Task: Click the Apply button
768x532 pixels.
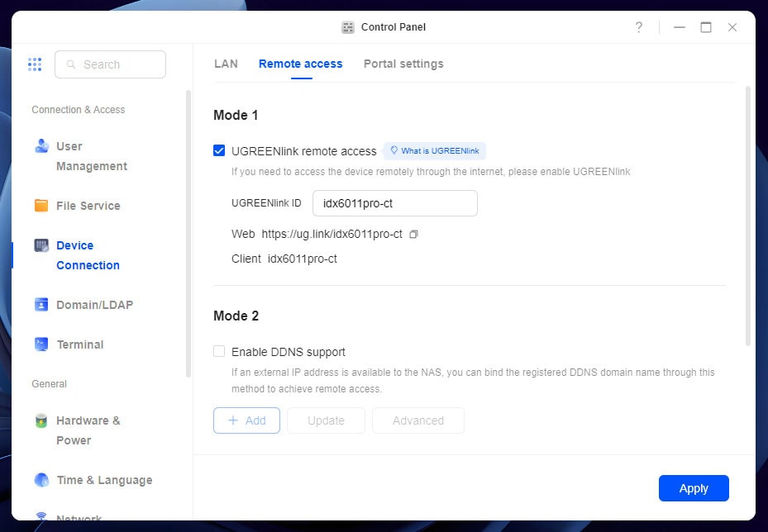Action: [693, 488]
